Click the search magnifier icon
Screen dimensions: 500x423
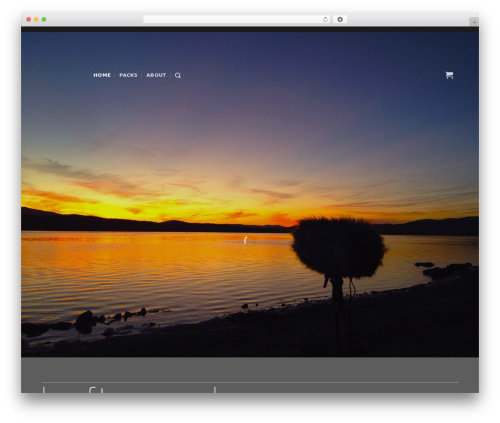178,76
